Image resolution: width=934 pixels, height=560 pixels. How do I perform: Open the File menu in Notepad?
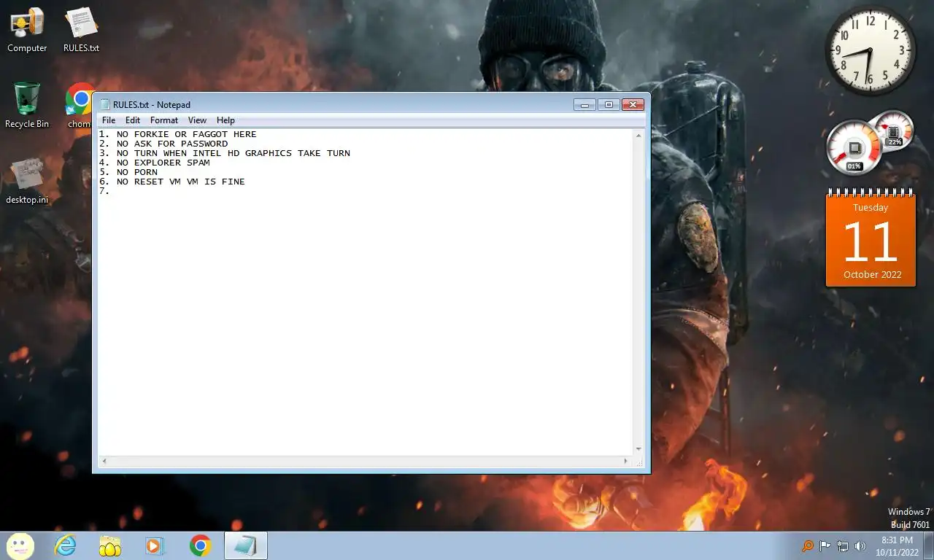[109, 120]
